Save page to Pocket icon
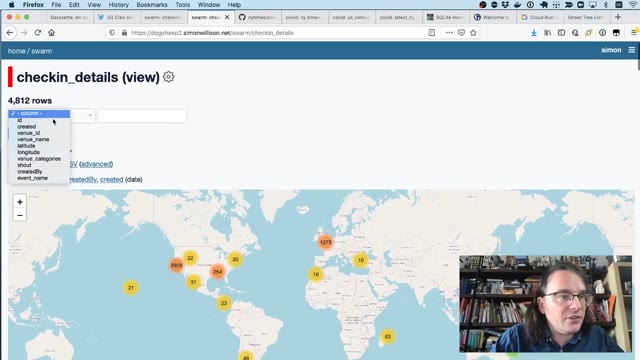 tap(461, 33)
